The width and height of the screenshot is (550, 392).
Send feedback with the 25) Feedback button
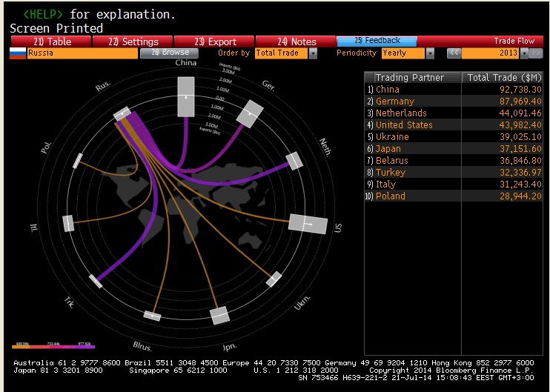pyautogui.click(x=377, y=41)
